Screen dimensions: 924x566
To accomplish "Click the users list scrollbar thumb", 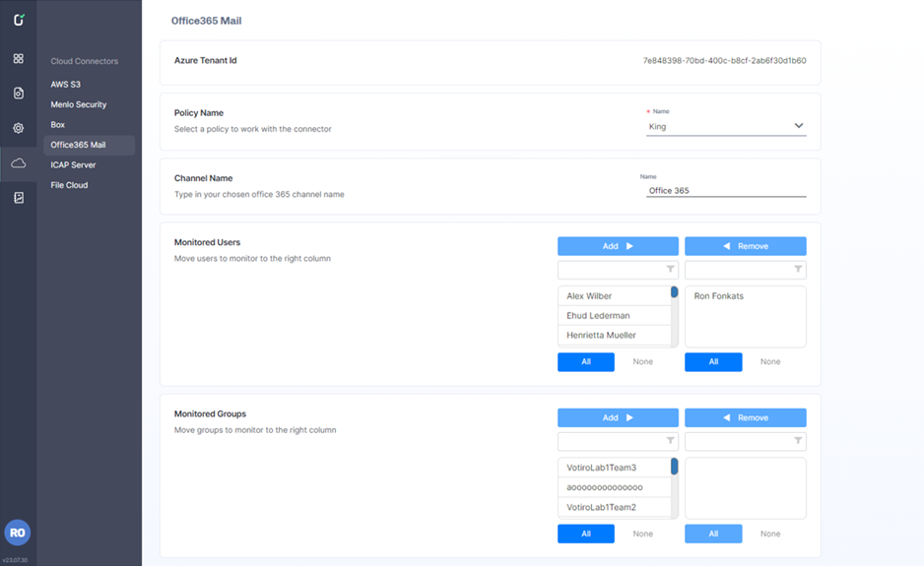I will 674,292.
